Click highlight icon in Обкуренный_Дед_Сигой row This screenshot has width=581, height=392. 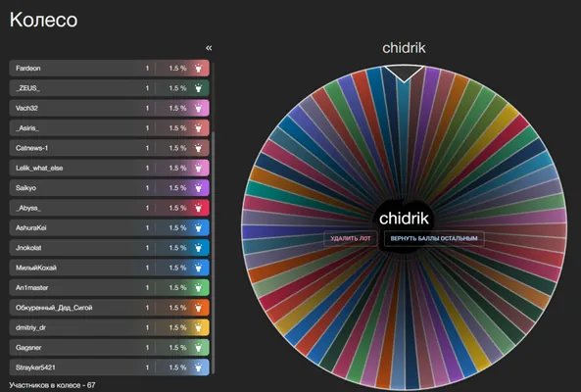point(198,308)
